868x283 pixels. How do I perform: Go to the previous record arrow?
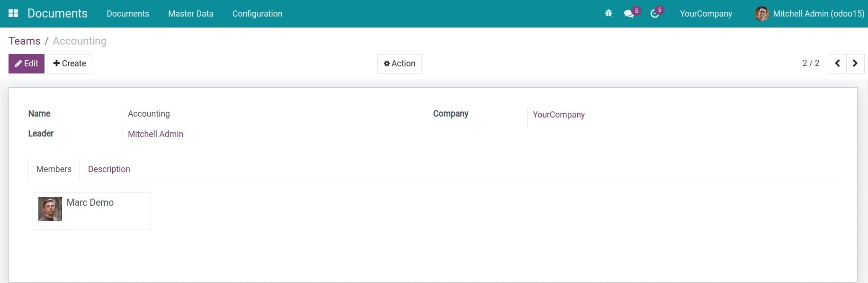[837, 64]
